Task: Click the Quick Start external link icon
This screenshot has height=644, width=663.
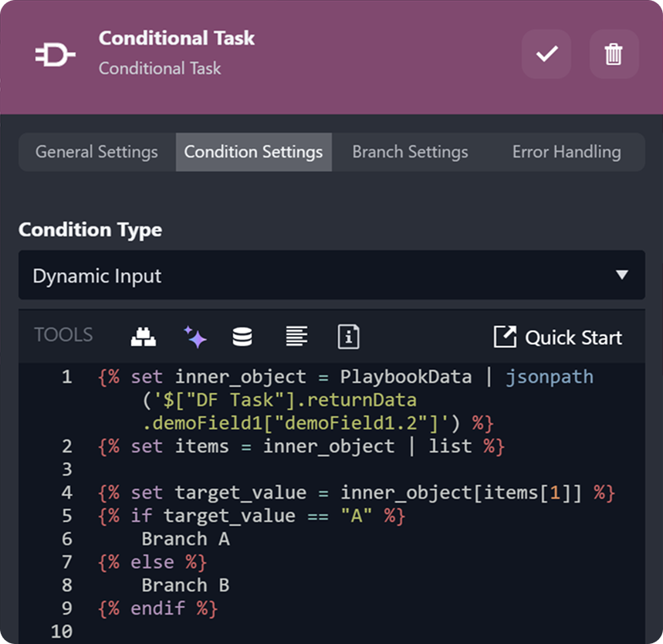Action: click(505, 337)
